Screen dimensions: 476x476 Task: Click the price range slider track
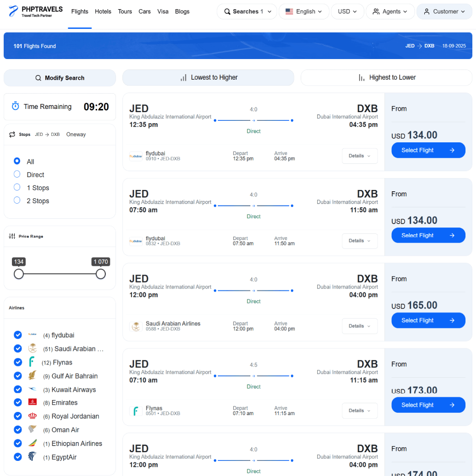pyautogui.click(x=60, y=274)
